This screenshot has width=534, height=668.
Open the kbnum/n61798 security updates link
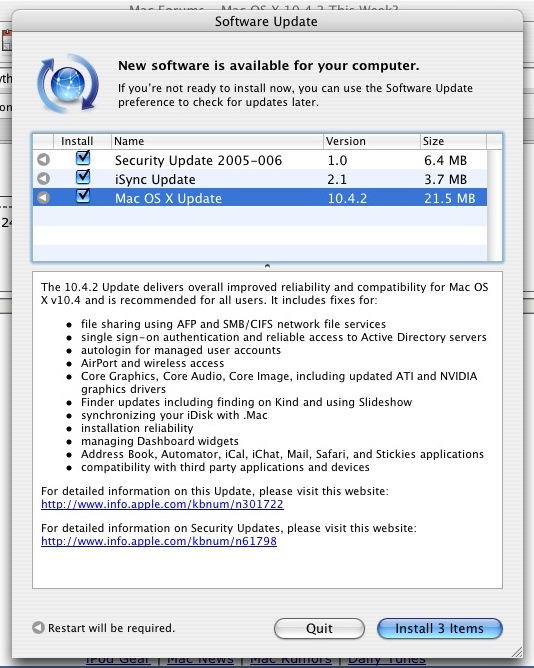tap(159, 541)
